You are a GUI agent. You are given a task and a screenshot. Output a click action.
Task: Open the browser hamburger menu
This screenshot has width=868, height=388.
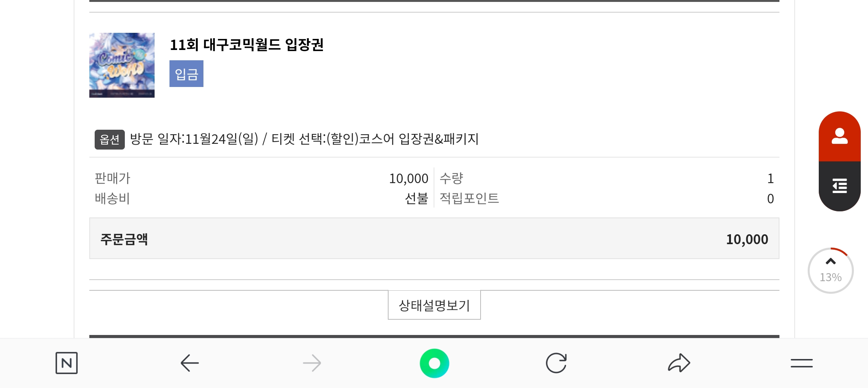click(802, 363)
